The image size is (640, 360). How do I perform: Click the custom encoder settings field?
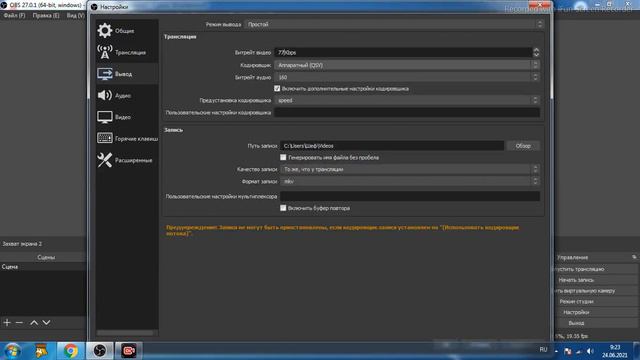click(x=407, y=113)
